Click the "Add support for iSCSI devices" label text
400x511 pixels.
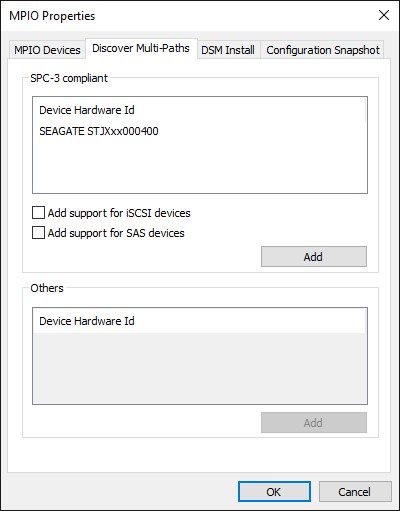(x=119, y=213)
